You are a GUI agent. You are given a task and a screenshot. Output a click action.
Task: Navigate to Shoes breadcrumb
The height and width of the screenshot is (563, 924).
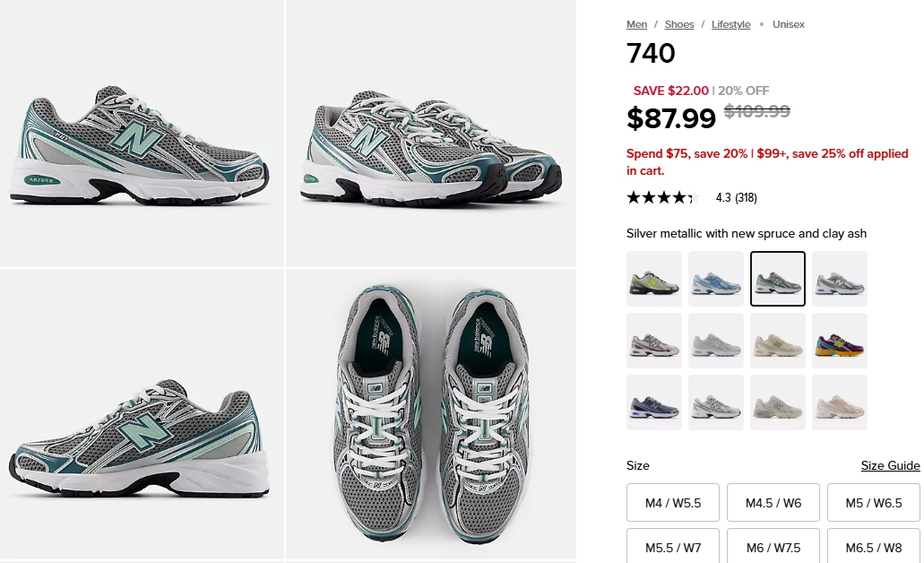click(x=679, y=24)
